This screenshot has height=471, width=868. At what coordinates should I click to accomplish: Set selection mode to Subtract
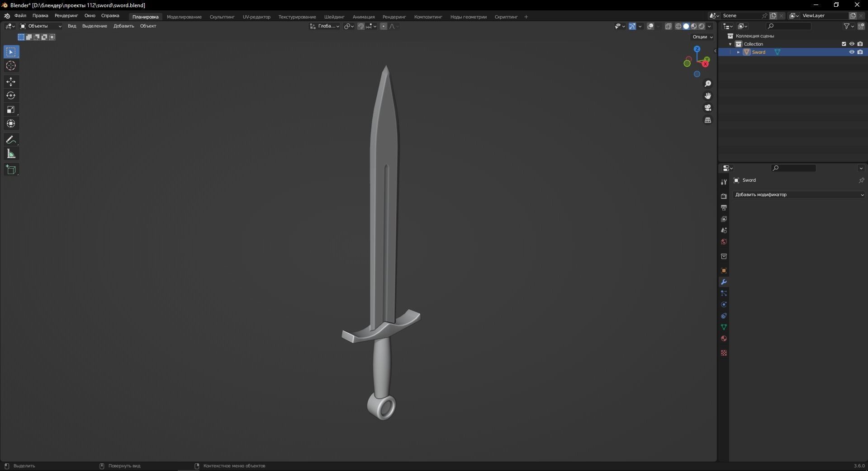click(37, 37)
